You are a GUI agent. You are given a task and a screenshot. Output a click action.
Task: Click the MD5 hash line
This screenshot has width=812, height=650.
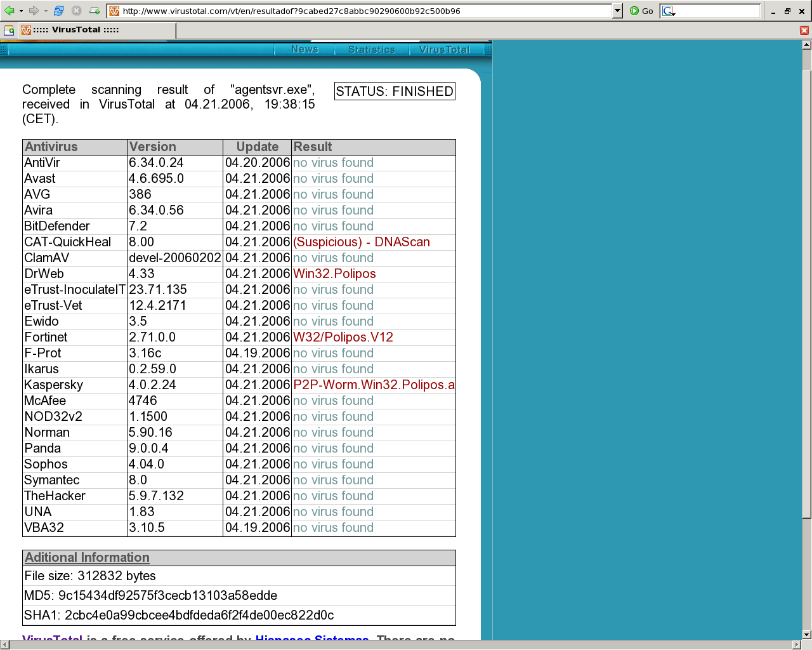tap(150, 595)
